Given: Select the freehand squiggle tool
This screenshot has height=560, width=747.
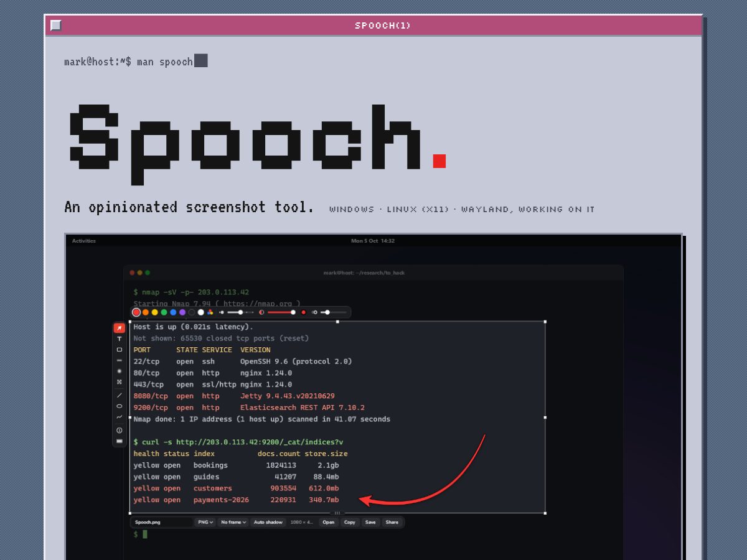Looking at the screenshot, I should 120,417.
